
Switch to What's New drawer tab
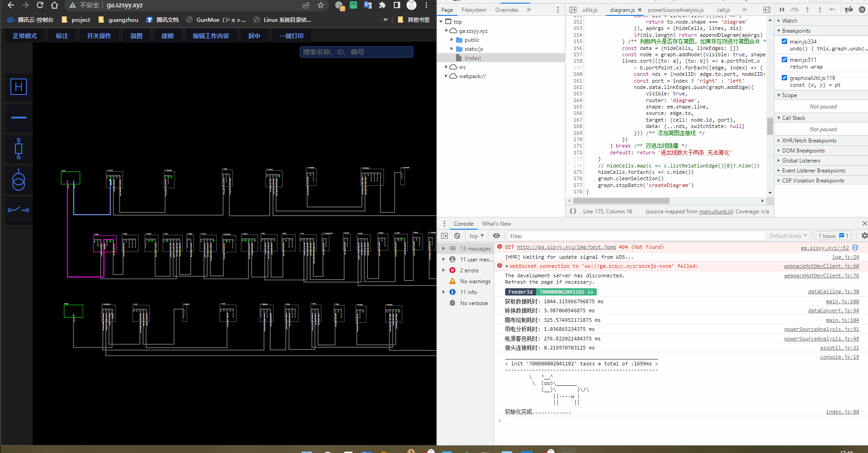tap(496, 223)
